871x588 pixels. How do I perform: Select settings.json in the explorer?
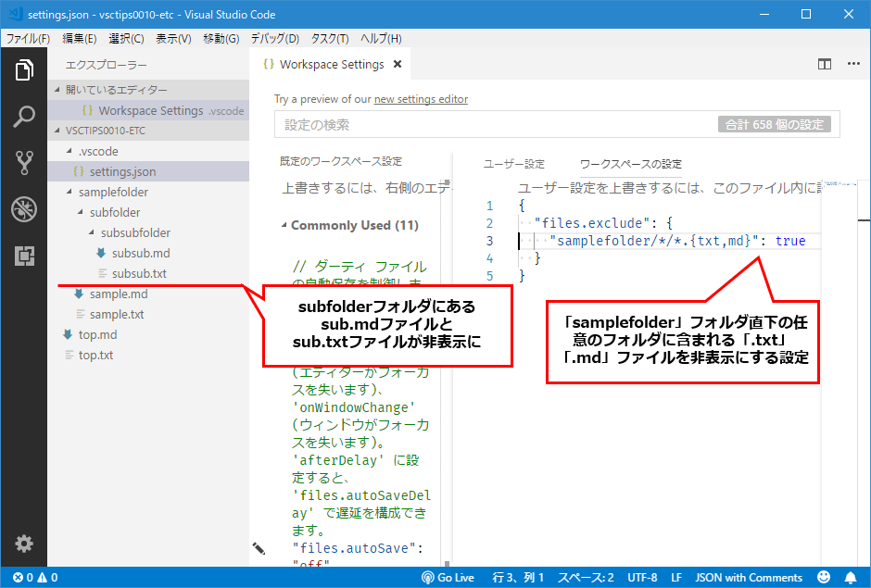(x=148, y=171)
